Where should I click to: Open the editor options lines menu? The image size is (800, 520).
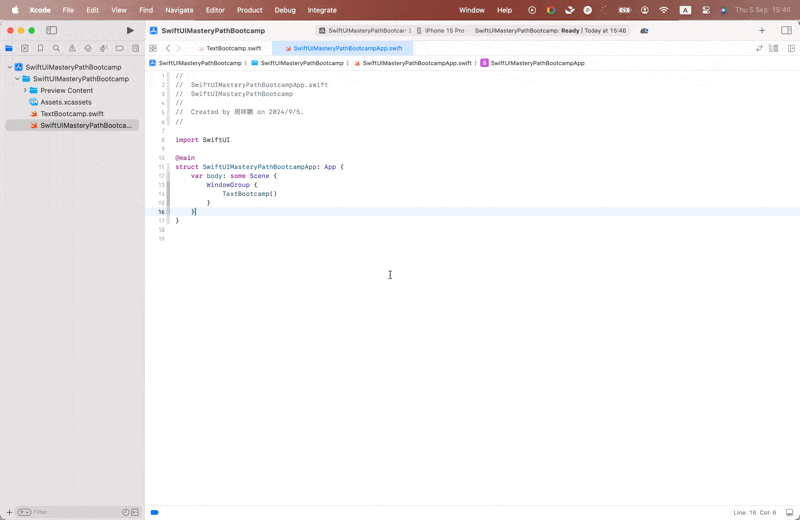774,48
